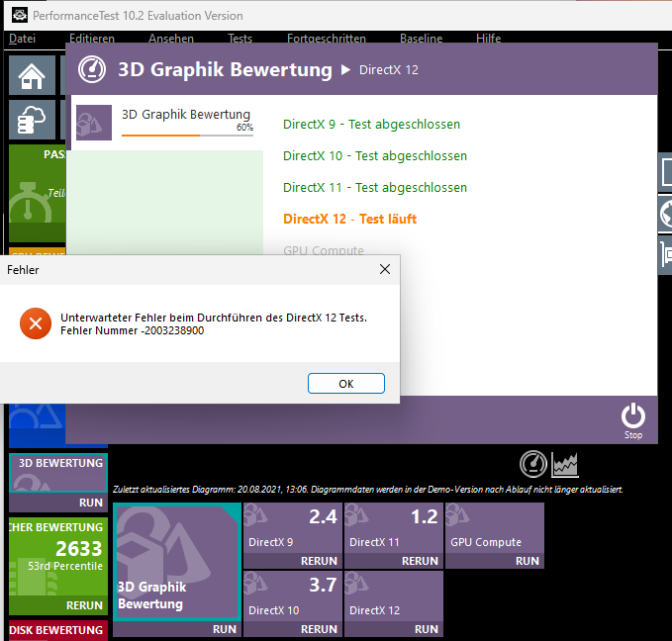Open the Tests menu

[240, 39]
